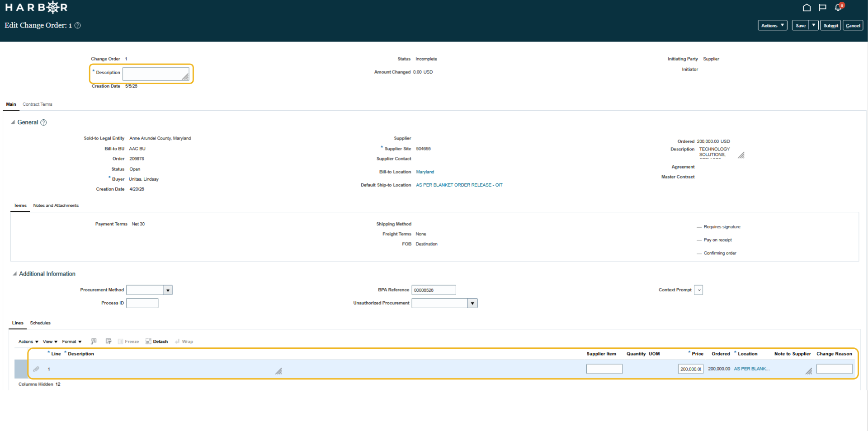868x431 pixels.
Task: Open AS PER BLANKET ORDER RELEASE - OIT link
Action: click(x=459, y=185)
